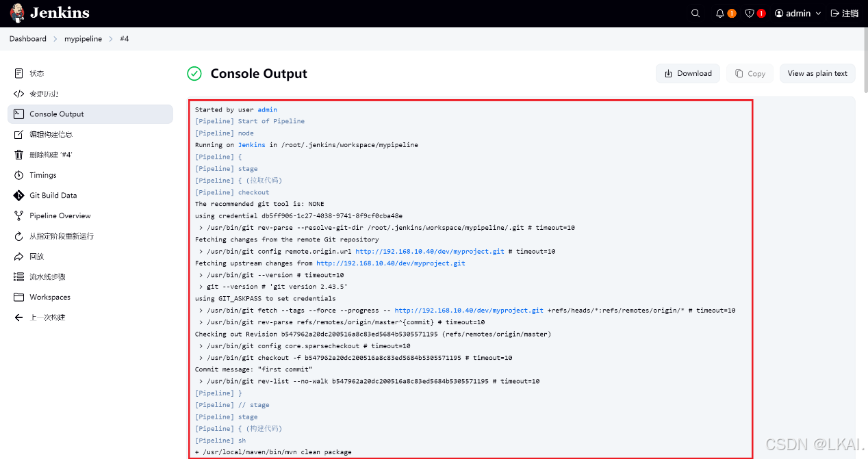The height and width of the screenshot is (459, 868).
Task: Click restart from stage 从指定阶段重新运行 icon
Action: (x=18, y=236)
